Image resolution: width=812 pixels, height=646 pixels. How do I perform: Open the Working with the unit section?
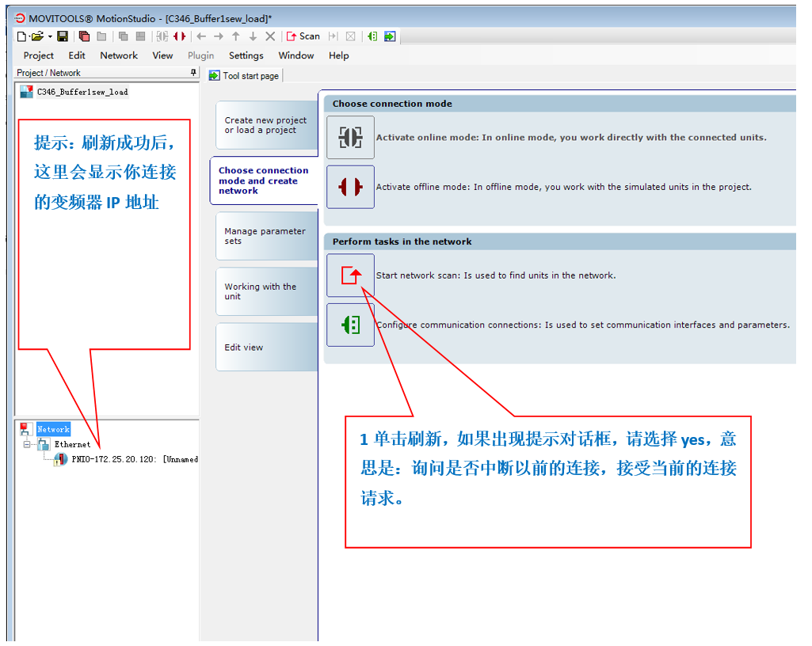265,291
